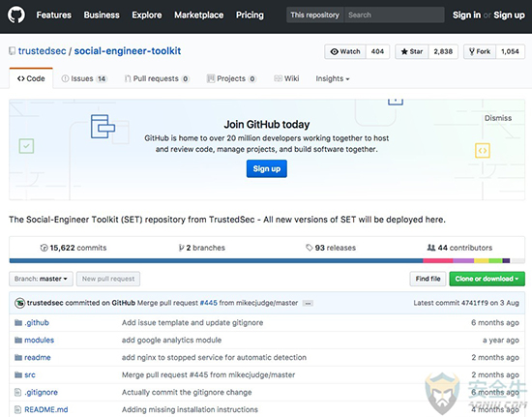Open the .github folder icon
This screenshot has height=417, width=532.
coord(18,322)
